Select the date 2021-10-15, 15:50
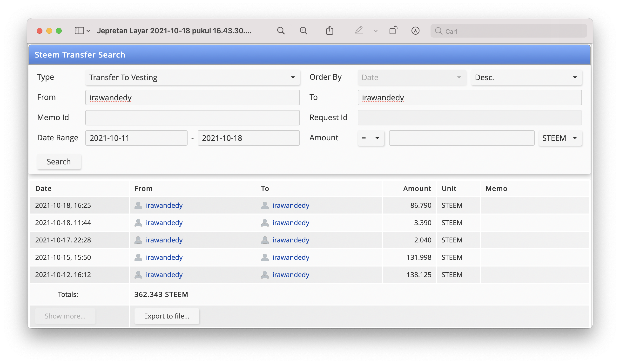Image resolution: width=620 pixels, height=364 pixels. click(x=63, y=257)
